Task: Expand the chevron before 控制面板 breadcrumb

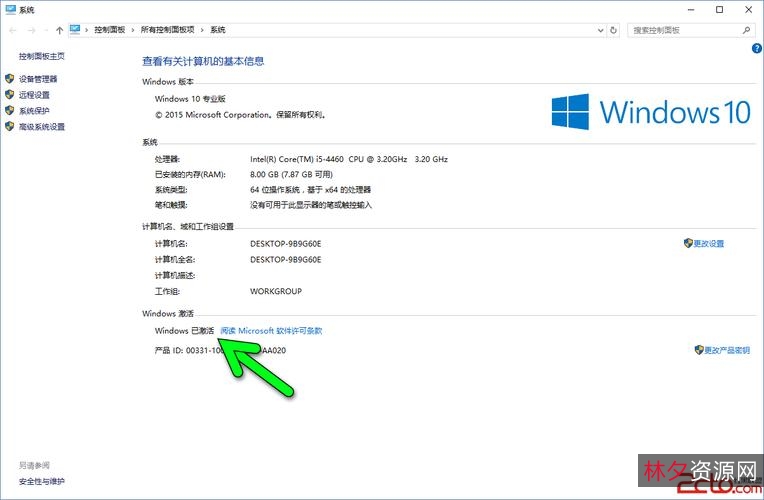Action: point(87,30)
